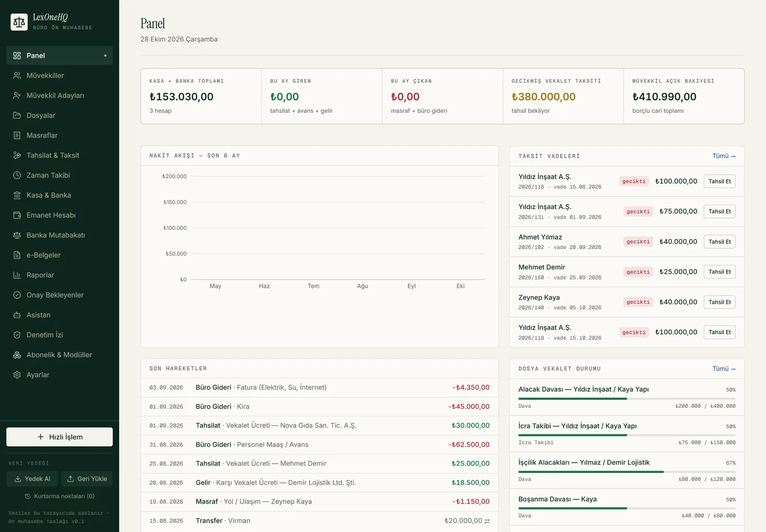Click the Transfer · Virman transaction row
Screen dimensions: 766x532
[319, 521]
